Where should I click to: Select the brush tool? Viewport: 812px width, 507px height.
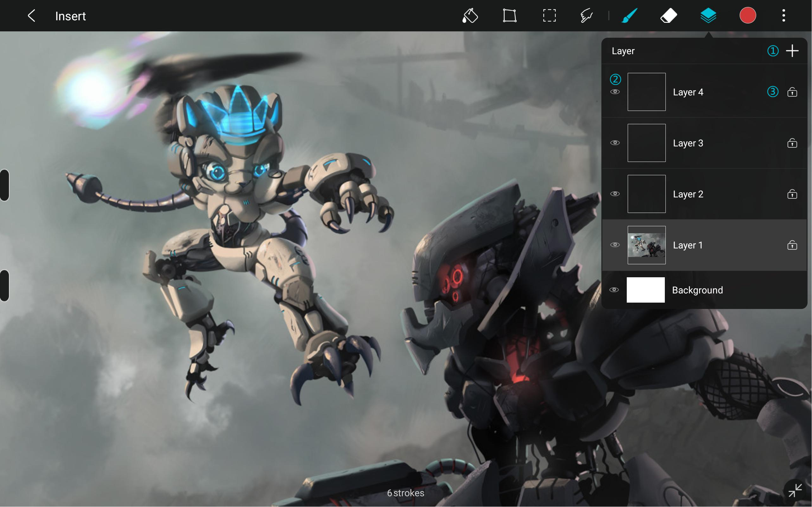[629, 16]
